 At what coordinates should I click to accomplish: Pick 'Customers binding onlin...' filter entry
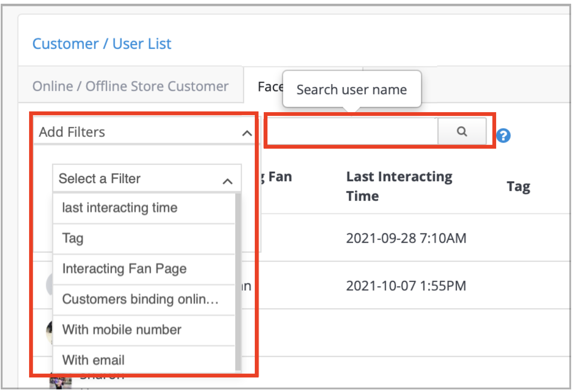(141, 299)
